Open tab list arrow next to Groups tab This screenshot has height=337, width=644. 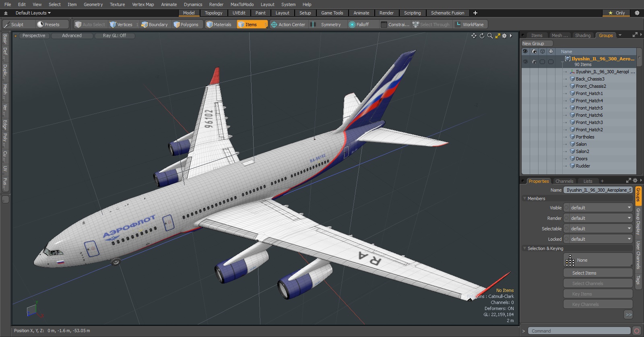pos(620,35)
